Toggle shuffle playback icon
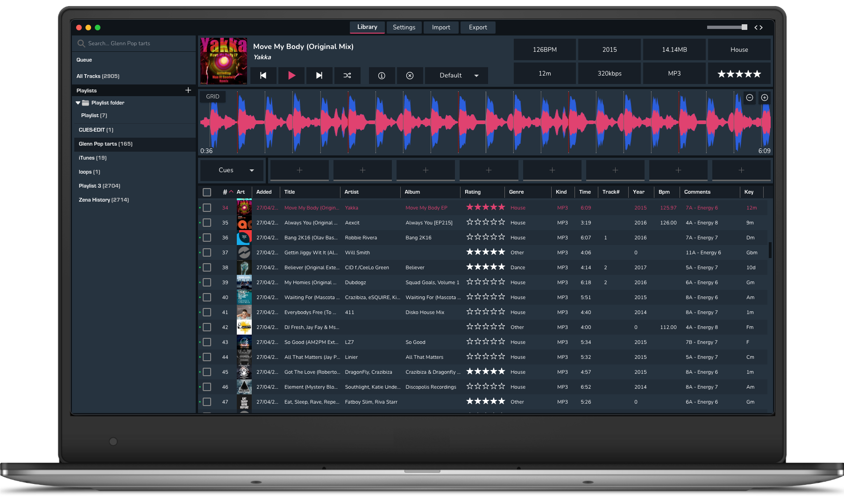844x504 pixels. point(347,76)
